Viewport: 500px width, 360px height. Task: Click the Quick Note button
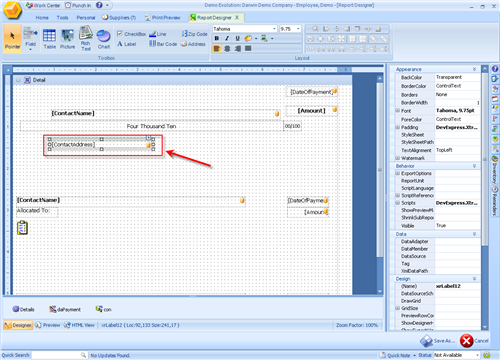click(x=395, y=355)
